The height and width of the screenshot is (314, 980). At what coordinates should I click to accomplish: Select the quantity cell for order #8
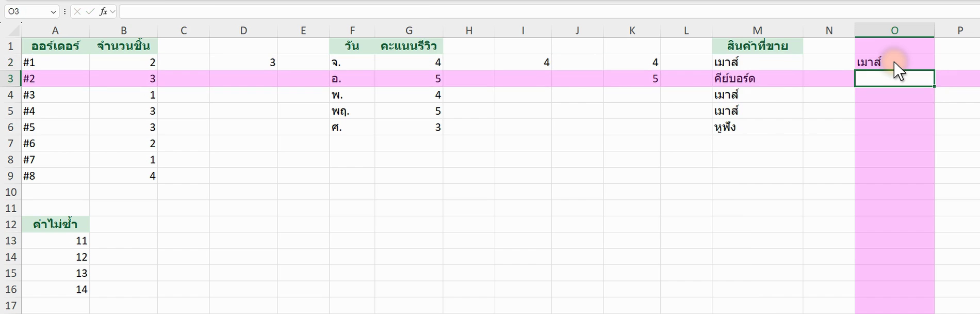pos(124,176)
